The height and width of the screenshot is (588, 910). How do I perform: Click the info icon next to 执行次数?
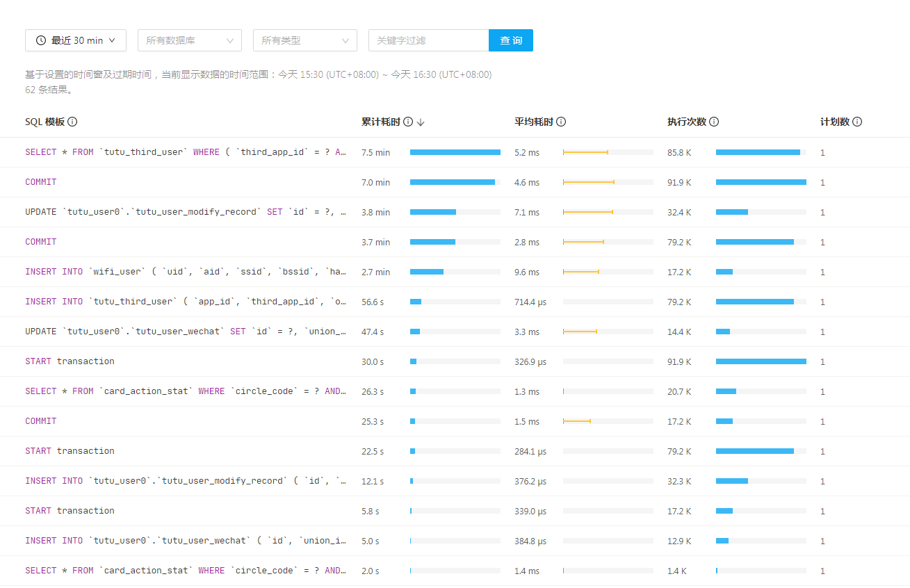(x=714, y=122)
